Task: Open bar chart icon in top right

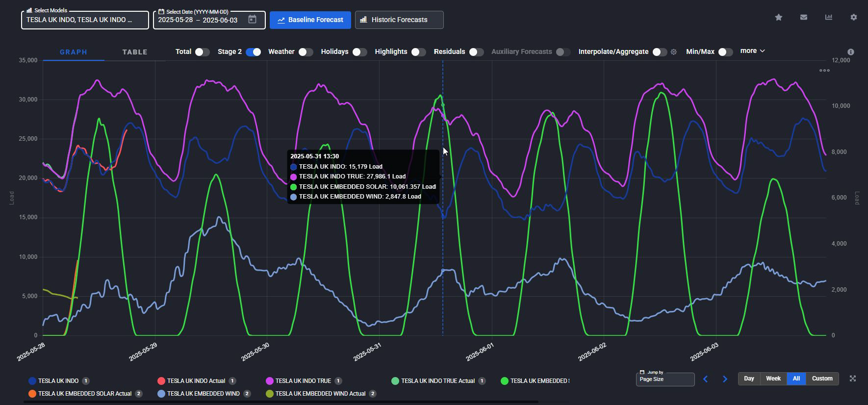Action: pyautogui.click(x=829, y=17)
